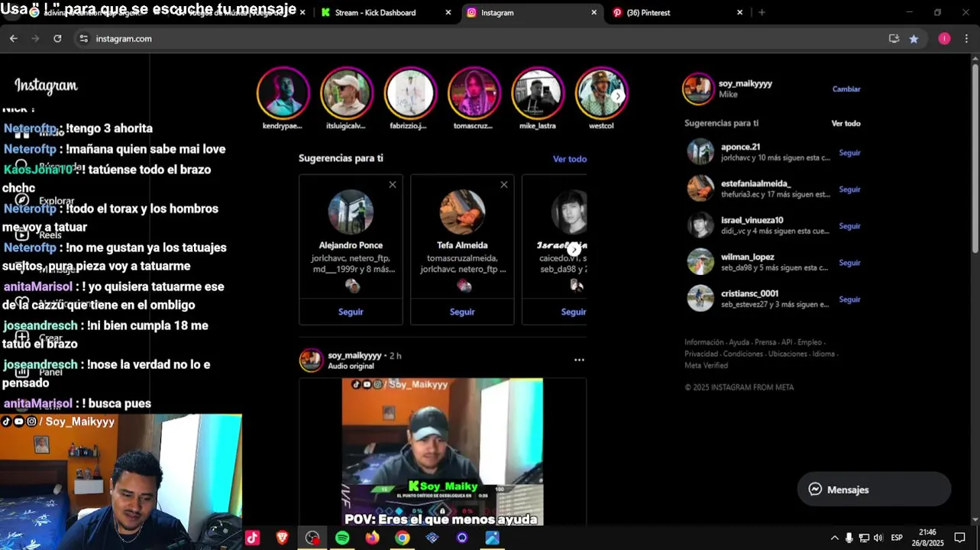View the kendrypae story
The height and width of the screenshot is (550, 980).
point(283,93)
